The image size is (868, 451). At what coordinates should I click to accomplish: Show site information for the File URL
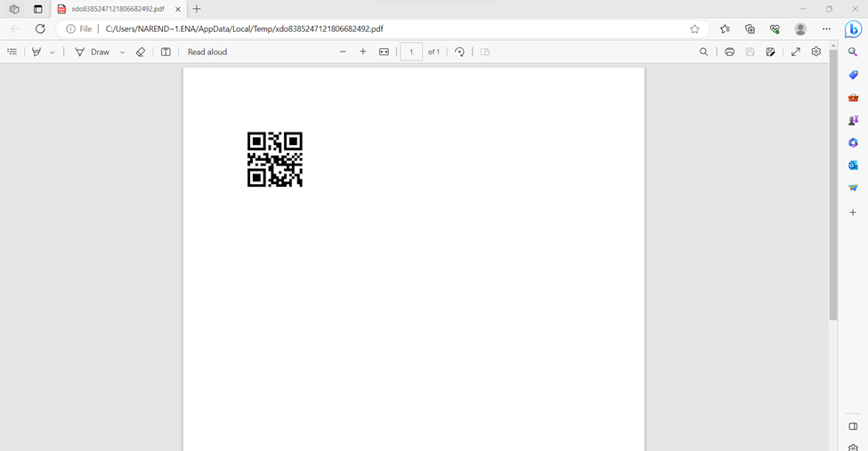[x=78, y=28]
